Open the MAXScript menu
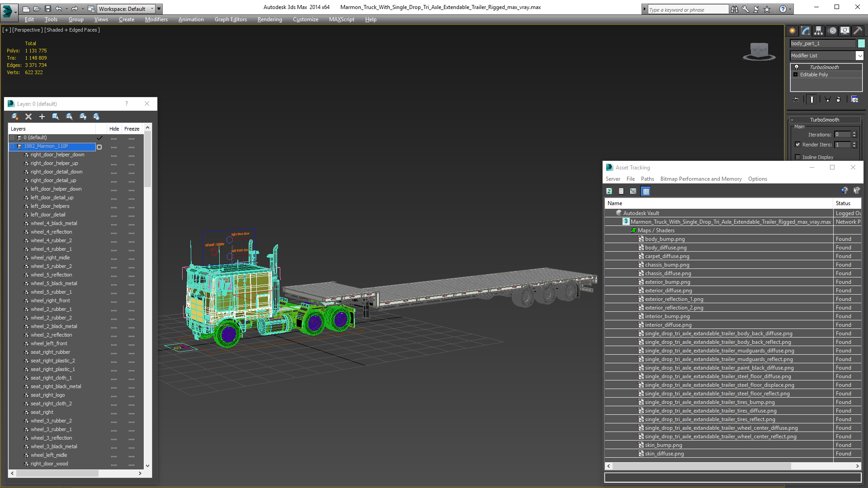The height and width of the screenshot is (488, 868). (341, 19)
